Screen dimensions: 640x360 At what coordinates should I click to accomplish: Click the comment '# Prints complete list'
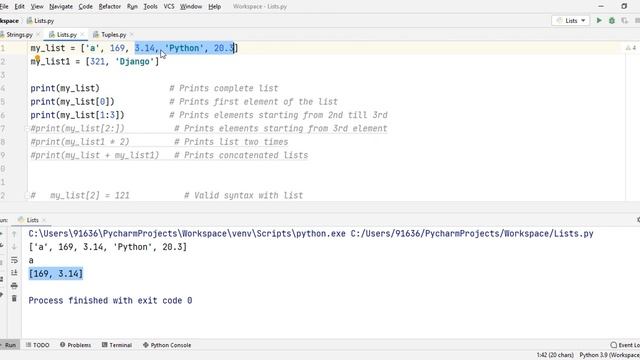(224, 88)
